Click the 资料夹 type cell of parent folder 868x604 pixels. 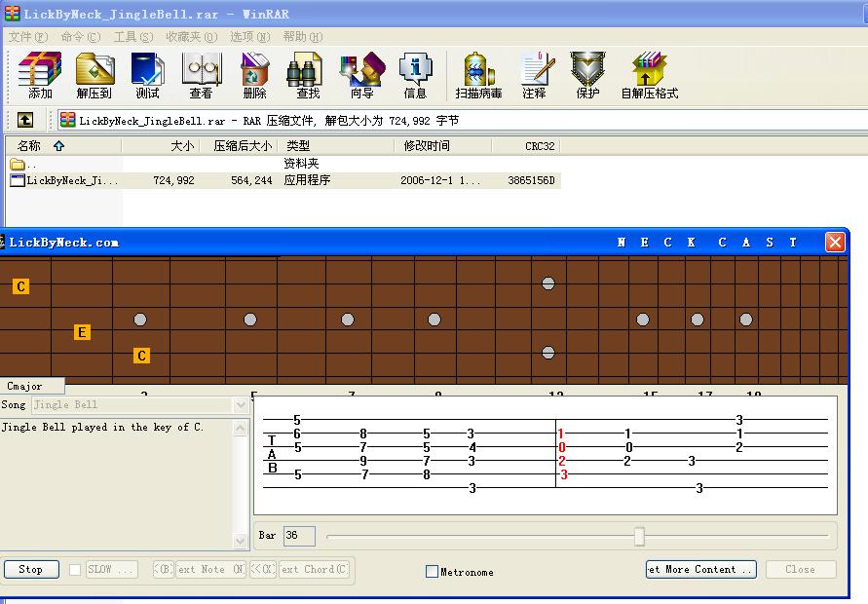[301, 164]
